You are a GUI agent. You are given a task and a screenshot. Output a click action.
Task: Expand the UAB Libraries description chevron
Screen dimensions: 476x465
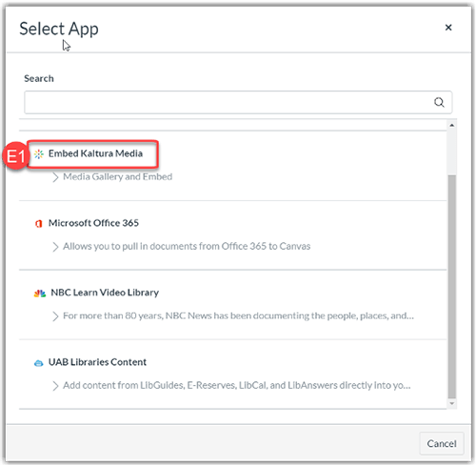[55, 386]
